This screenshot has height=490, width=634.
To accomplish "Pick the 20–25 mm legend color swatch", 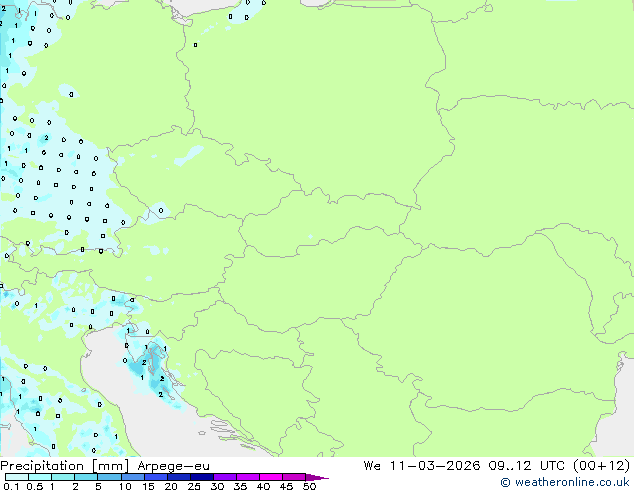I will click(x=179, y=477).
